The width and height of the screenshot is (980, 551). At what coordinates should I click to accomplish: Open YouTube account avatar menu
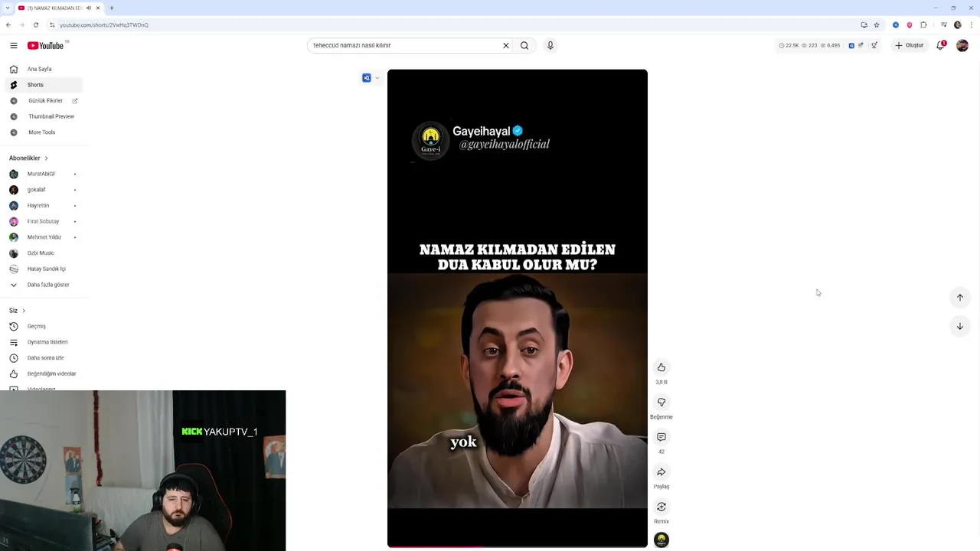962,45
